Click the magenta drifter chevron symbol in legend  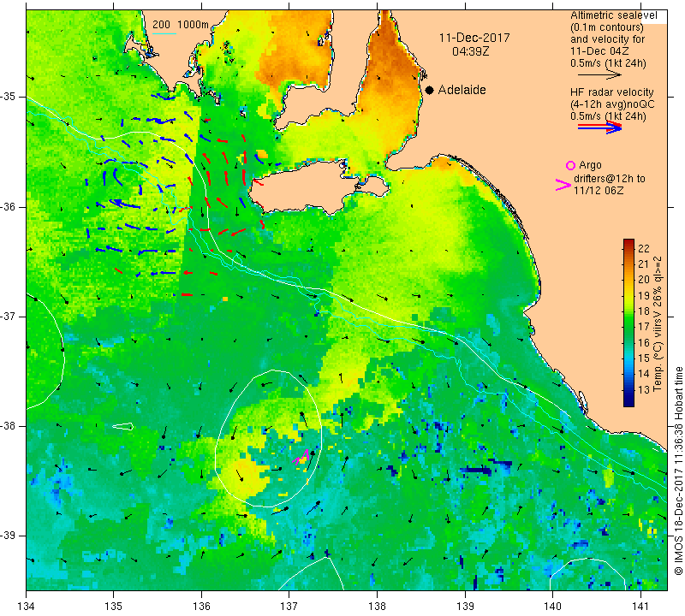(563, 185)
